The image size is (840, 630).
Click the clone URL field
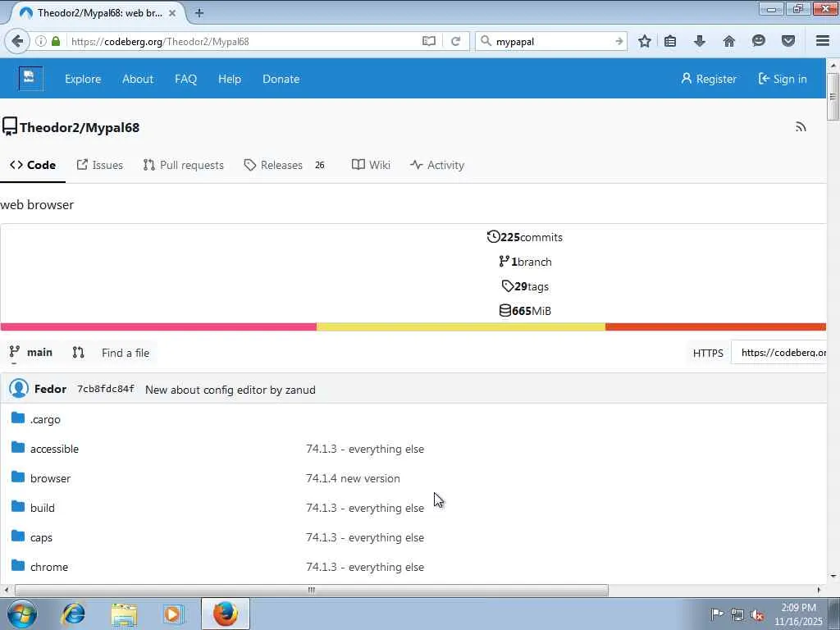tap(778, 353)
